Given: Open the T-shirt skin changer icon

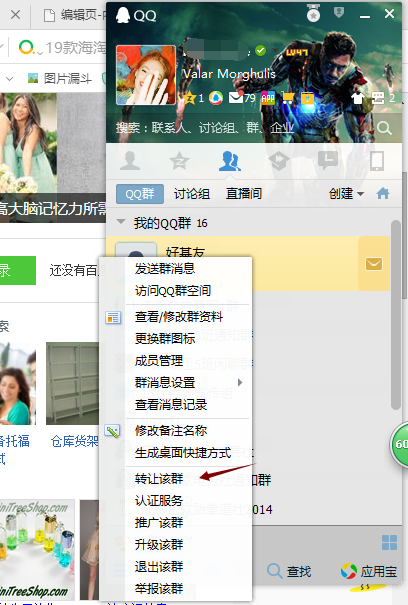Looking at the screenshot, I should [x=358, y=98].
